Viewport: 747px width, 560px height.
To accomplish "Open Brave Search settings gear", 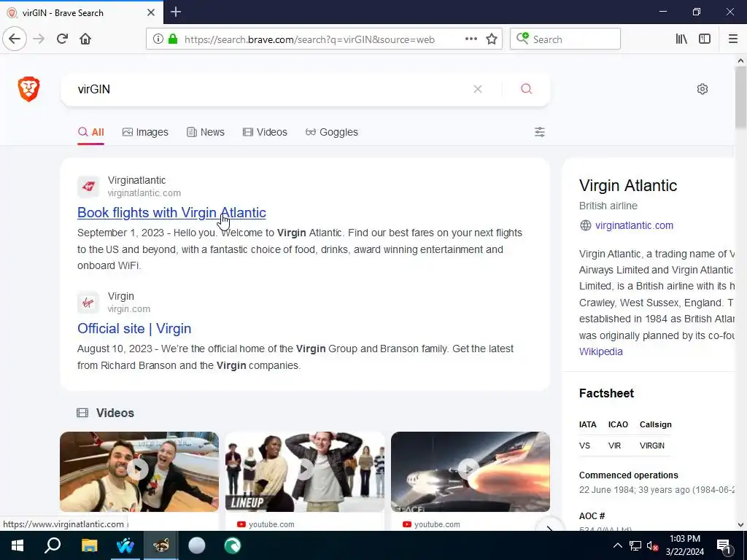I will pos(703,89).
